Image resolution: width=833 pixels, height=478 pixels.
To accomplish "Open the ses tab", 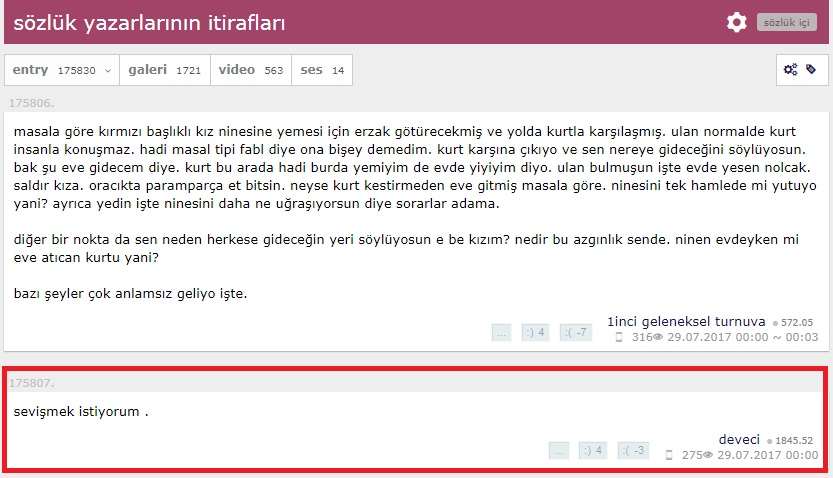I will 322,70.
